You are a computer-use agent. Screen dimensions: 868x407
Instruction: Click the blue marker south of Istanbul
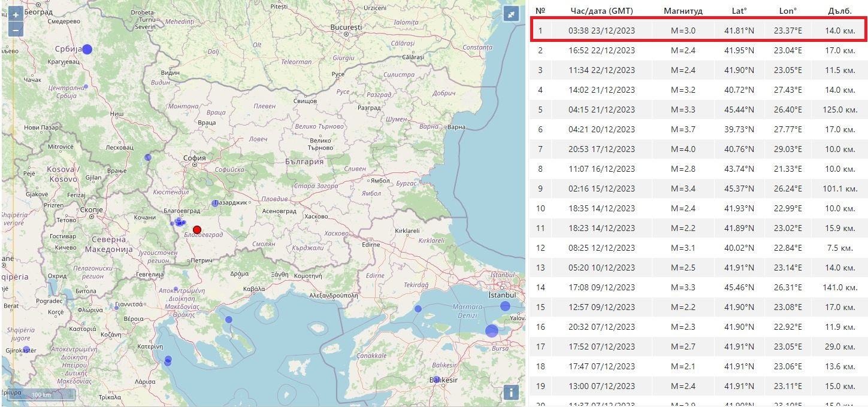pos(505,306)
